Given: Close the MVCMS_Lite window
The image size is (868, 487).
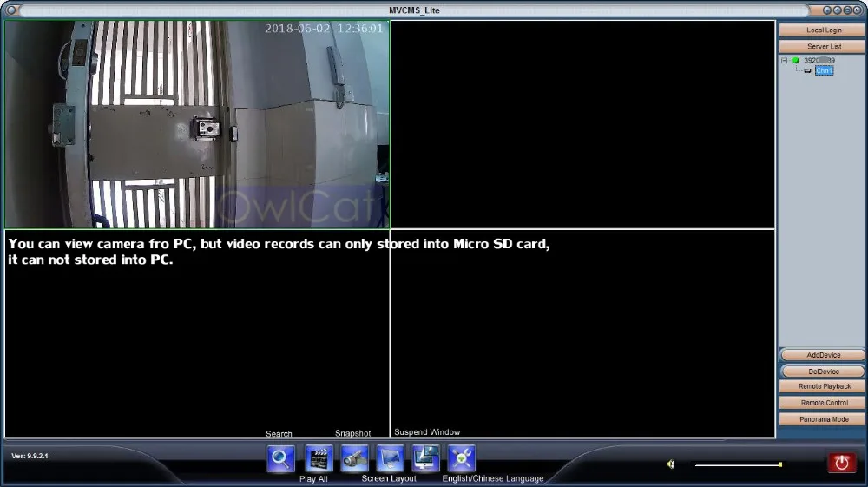Looking at the screenshot, I should [x=857, y=10].
